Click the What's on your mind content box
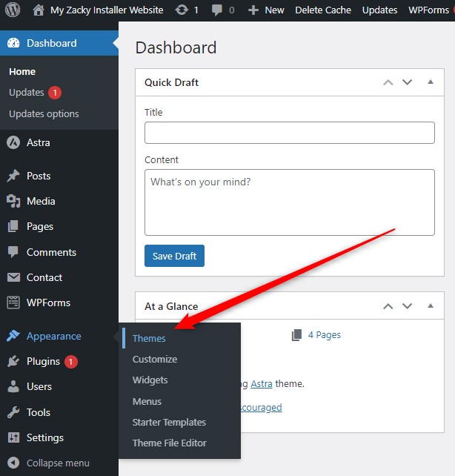 (x=290, y=202)
